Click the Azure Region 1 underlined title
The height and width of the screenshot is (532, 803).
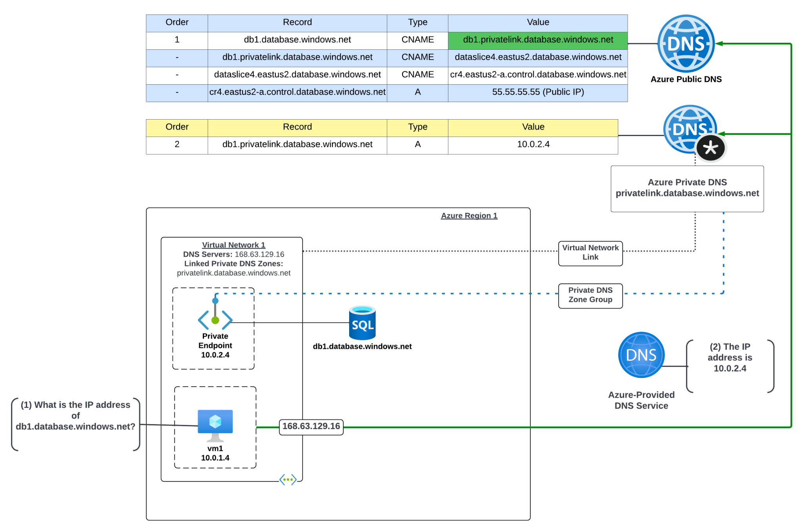click(469, 216)
